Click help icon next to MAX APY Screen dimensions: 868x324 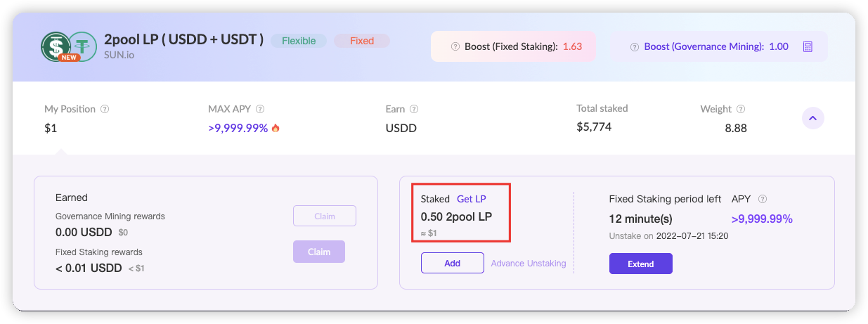pyautogui.click(x=260, y=109)
